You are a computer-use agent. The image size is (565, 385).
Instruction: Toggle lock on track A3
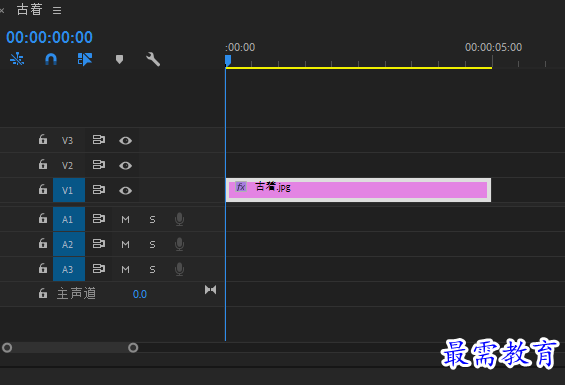43,268
